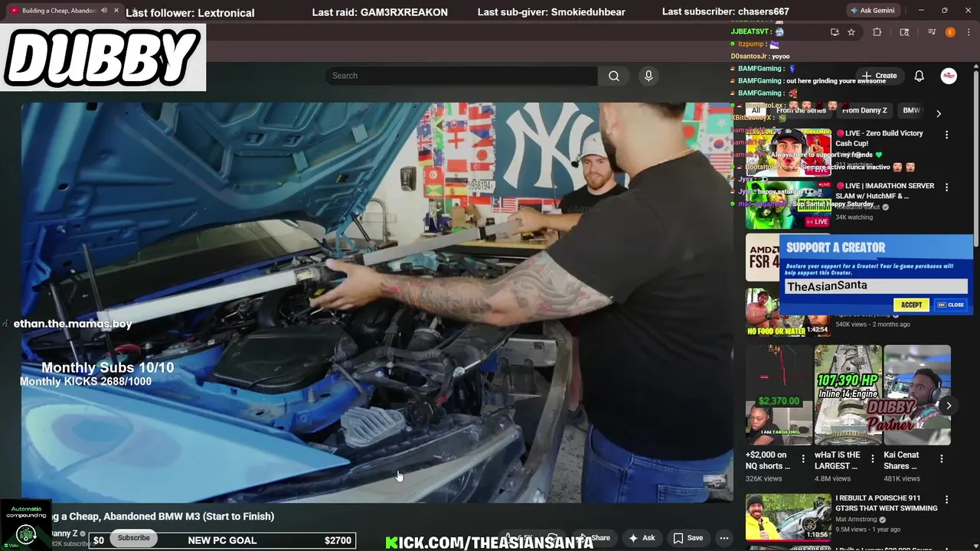Screen dimensions: 980x551
Task: Close the 'Building a Cheap, Abandon...' browser tab
Action: pos(116,11)
